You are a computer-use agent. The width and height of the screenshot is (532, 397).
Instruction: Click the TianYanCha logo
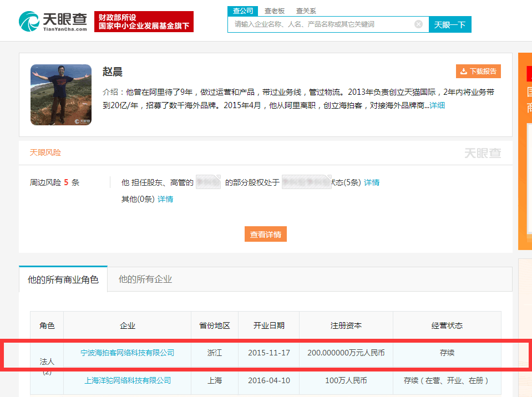pos(53,22)
